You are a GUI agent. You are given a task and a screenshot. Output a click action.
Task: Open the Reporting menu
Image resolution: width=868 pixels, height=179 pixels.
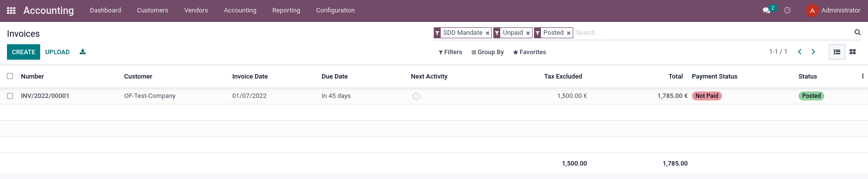[286, 10]
